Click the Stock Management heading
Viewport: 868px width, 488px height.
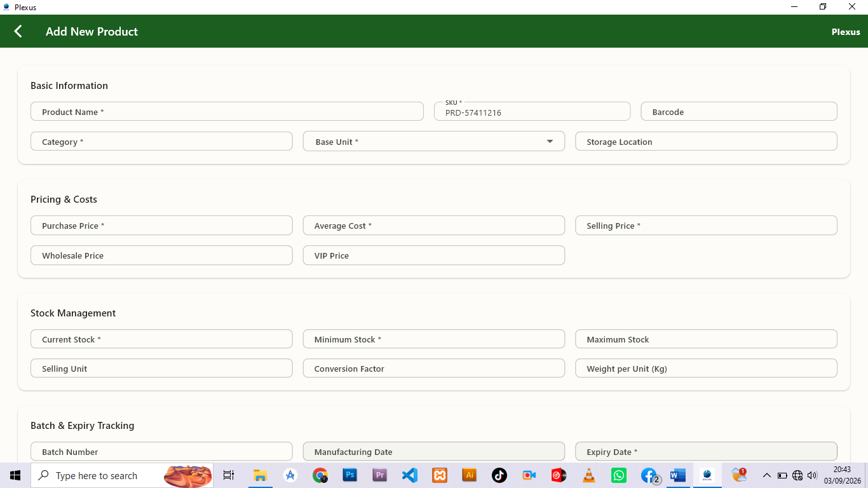(73, 313)
